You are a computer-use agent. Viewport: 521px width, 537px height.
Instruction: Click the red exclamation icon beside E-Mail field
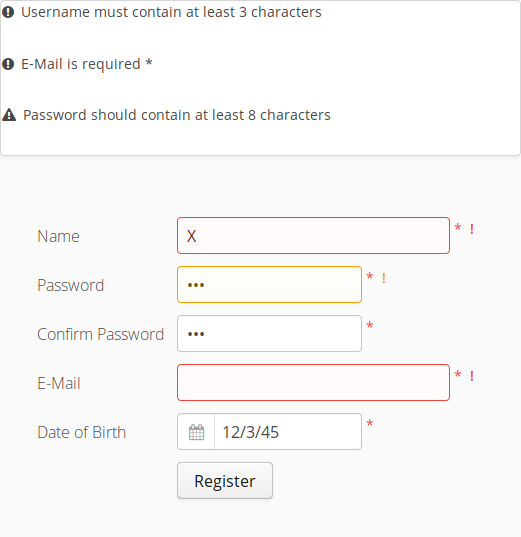[x=472, y=376]
